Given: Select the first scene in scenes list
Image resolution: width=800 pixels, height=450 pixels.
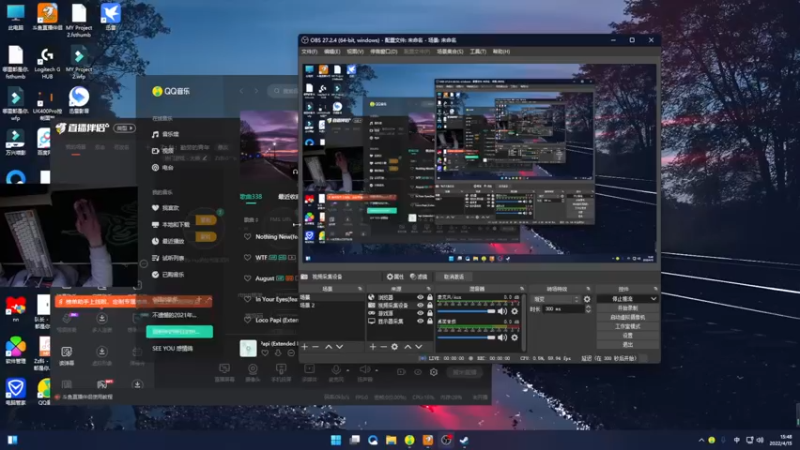Looking at the screenshot, I should click(332, 297).
